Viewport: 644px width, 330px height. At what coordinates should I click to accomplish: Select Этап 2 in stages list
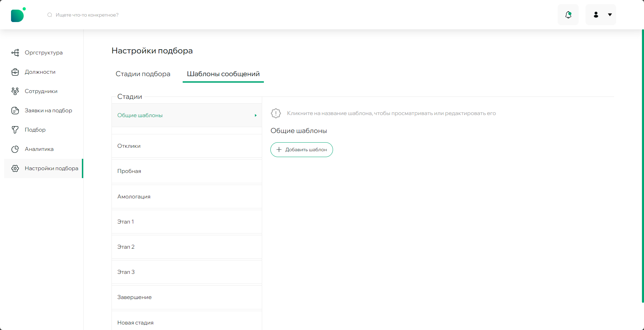click(187, 247)
